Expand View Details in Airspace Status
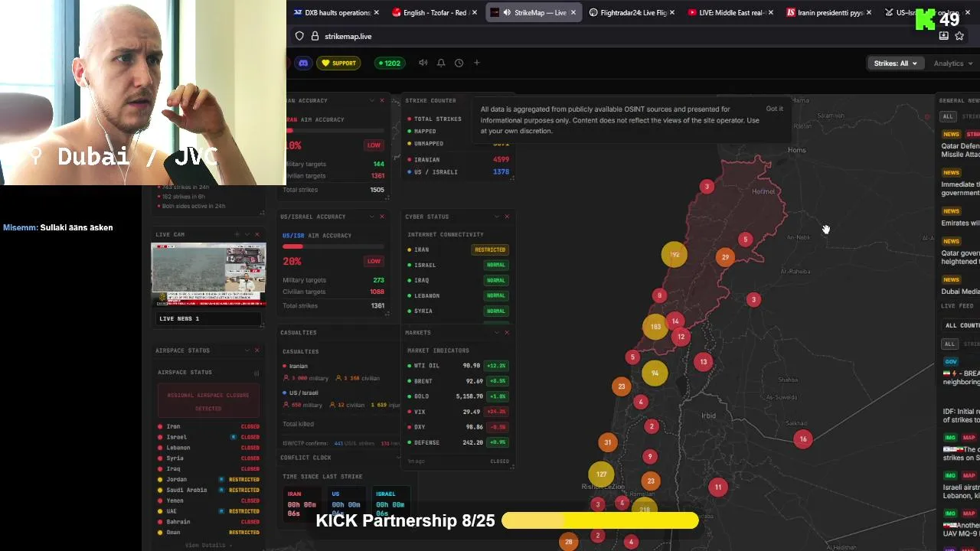Screen dimensions: 980x551 pyautogui.click(x=208, y=545)
